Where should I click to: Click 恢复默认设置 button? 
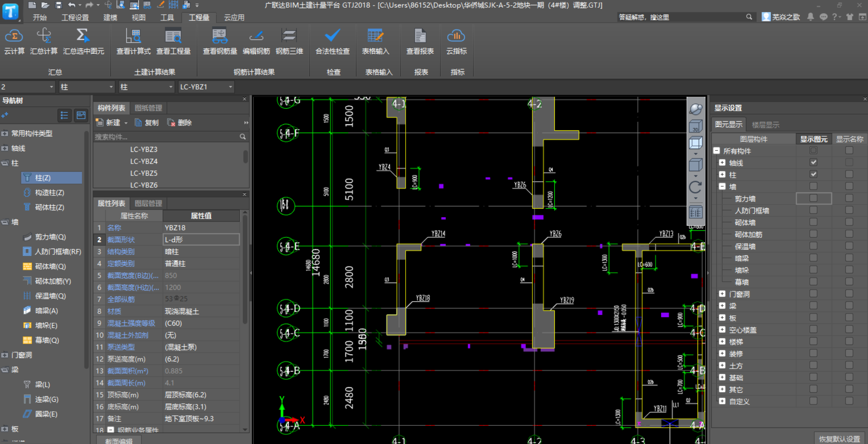839,439
